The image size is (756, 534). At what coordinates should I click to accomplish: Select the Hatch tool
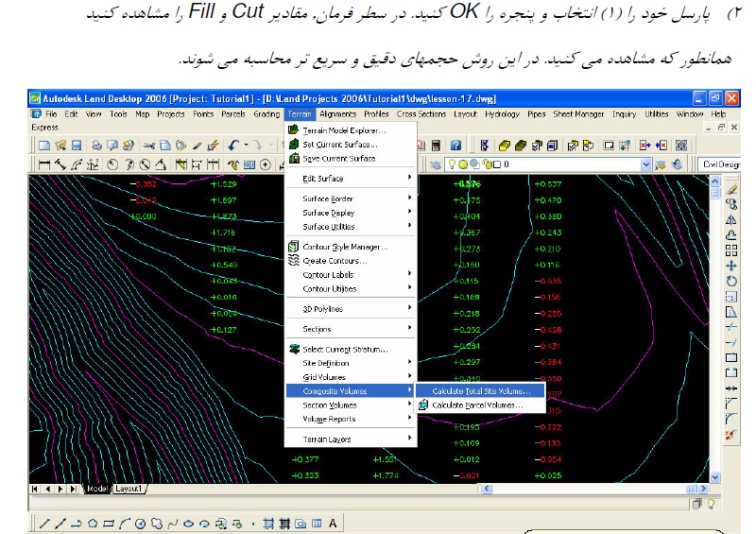point(268,524)
